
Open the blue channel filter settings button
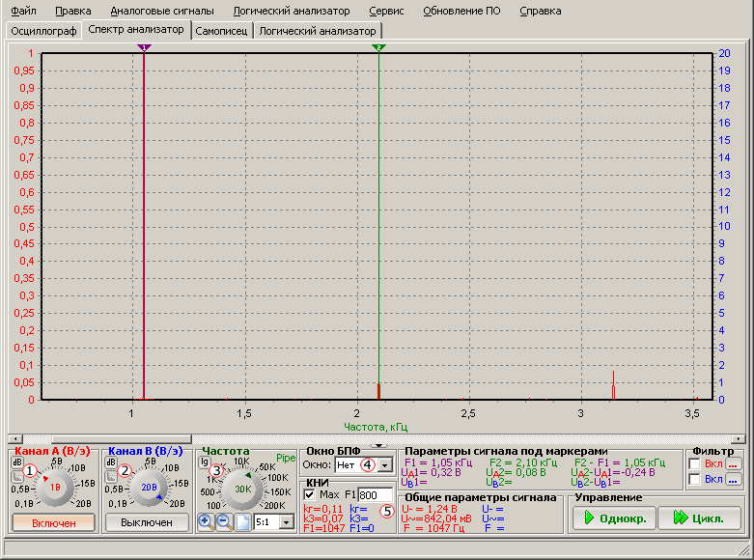click(732, 480)
